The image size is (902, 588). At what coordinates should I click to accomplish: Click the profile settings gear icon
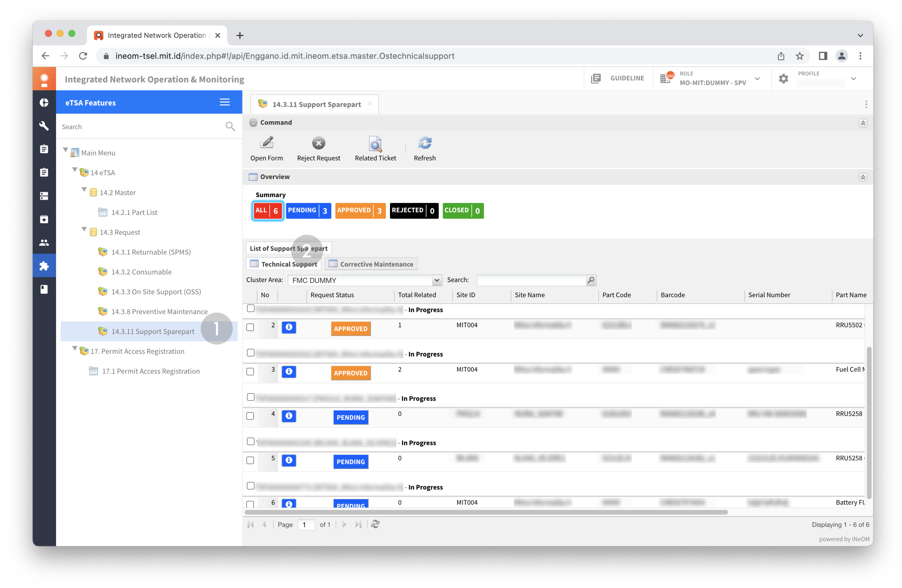pos(783,79)
